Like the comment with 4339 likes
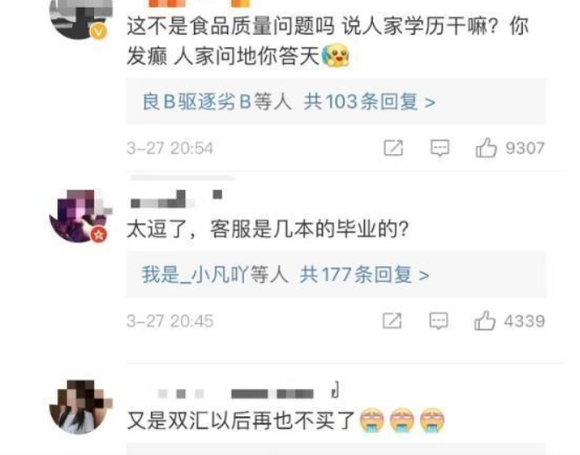The image size is (580, 455). 485,321
